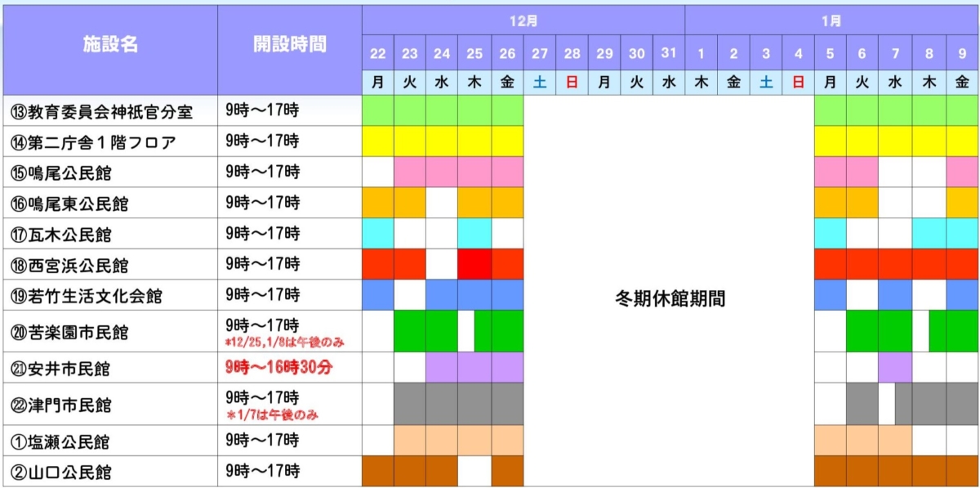Select the 12月 month header
The image size is (980, 488).
[523, 20]
